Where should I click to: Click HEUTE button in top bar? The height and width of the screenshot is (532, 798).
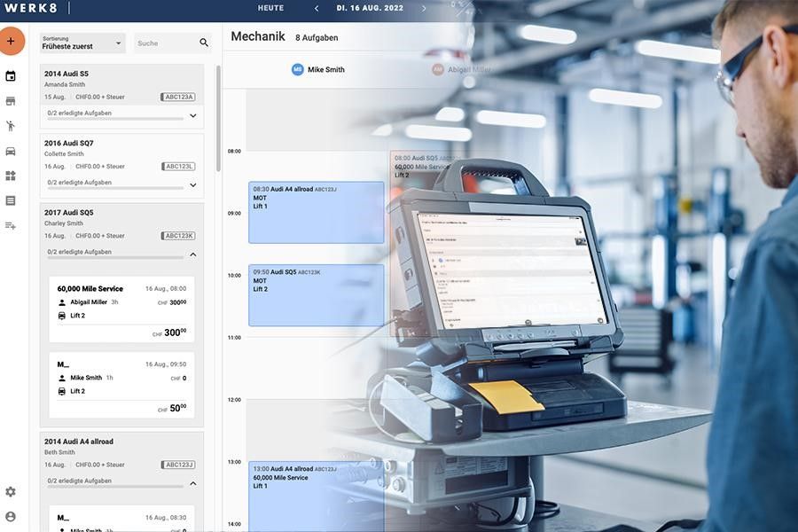pyautogui.click(x=270, y=8)
